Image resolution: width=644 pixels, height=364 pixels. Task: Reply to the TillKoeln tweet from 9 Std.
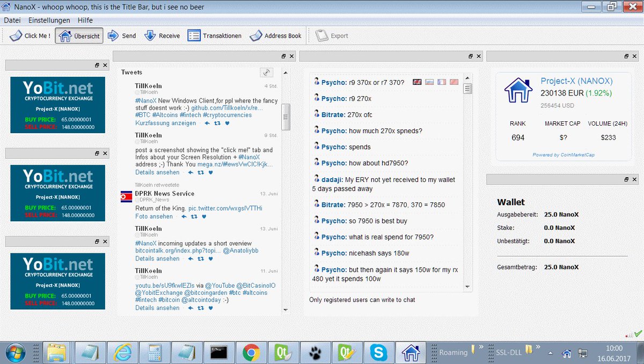click(191, 172)
